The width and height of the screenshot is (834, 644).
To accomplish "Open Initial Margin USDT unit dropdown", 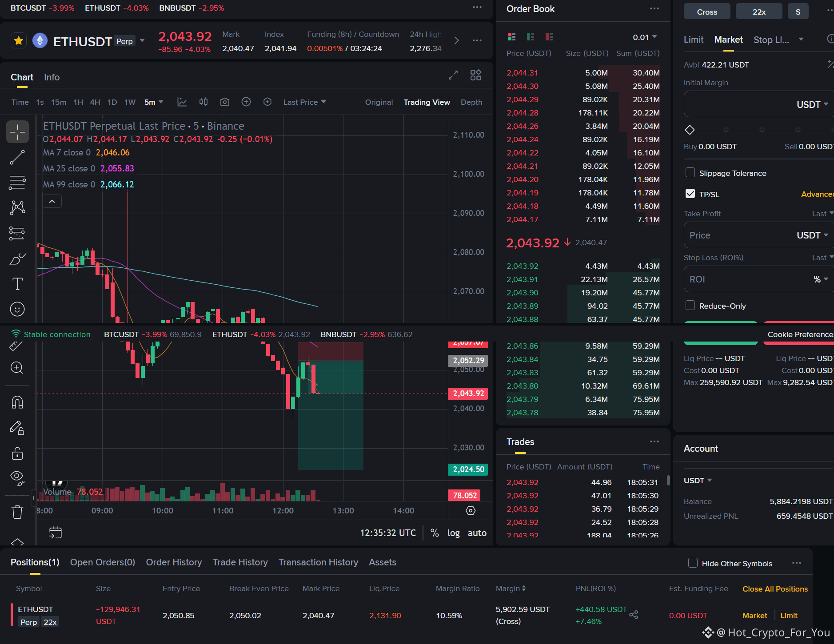I will 812,104.
